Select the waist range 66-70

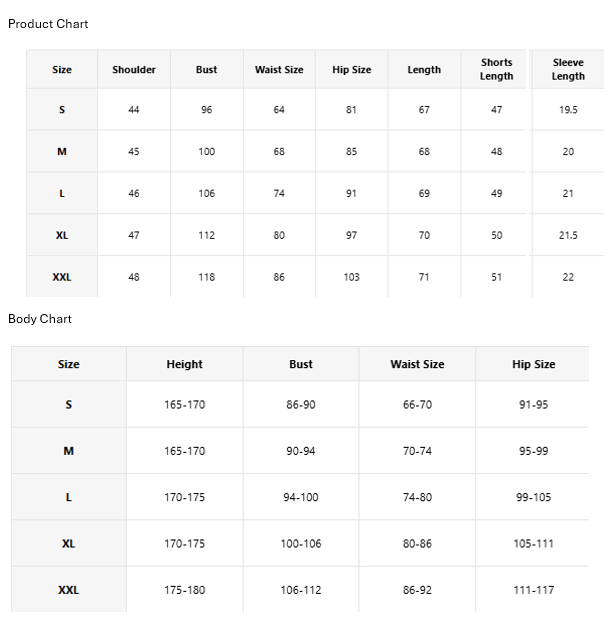(x=417, y=405)
